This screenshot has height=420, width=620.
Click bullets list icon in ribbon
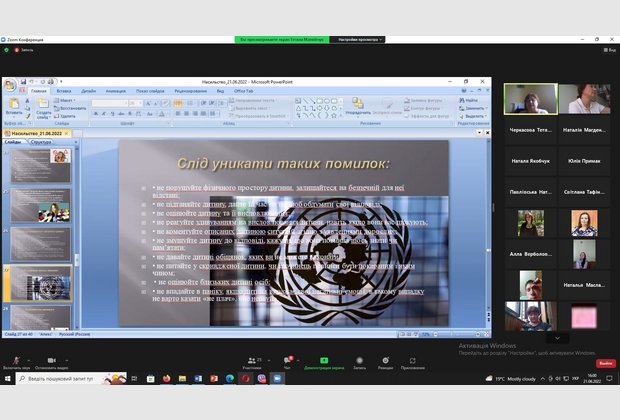pos(178,103)
